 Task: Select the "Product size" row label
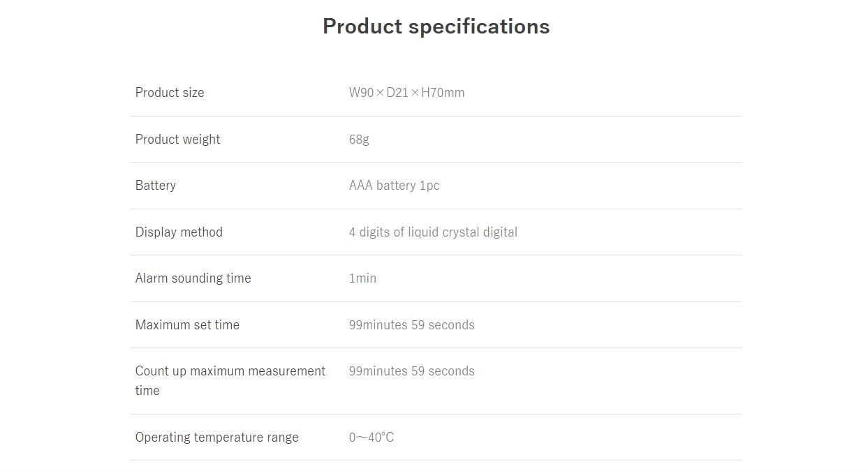click(x=170, y=93)
